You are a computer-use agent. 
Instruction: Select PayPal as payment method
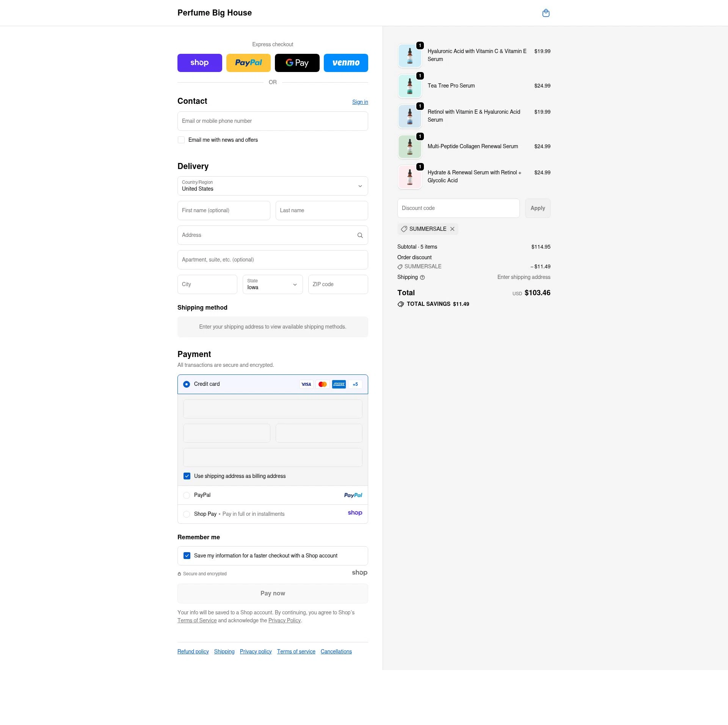pyautogui.click(x=187, y=495)
